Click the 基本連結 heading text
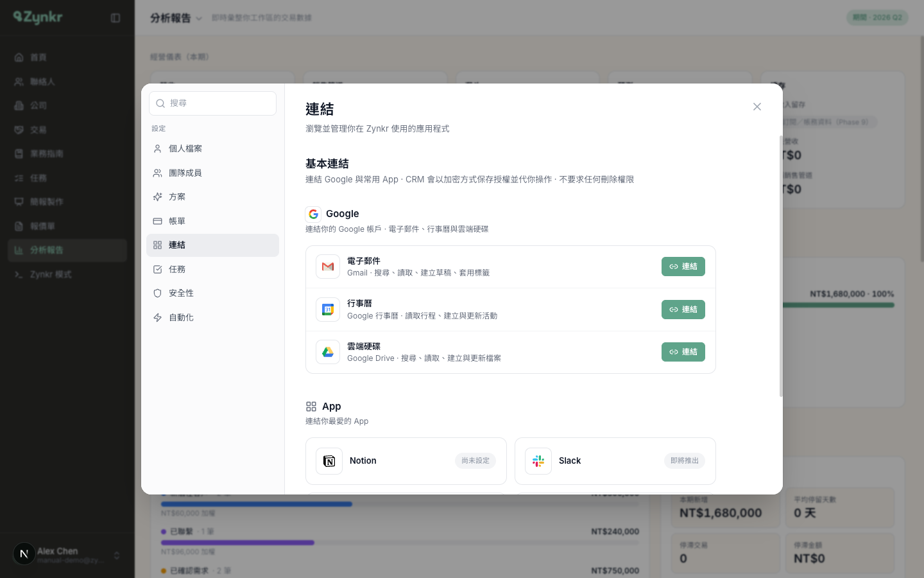924x578 pixels. tap(327, 164)
